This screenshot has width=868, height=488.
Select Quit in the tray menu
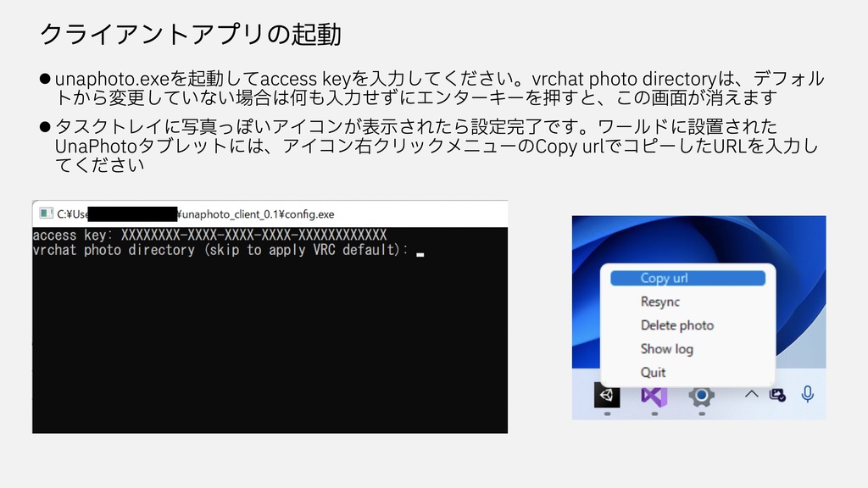653,373
